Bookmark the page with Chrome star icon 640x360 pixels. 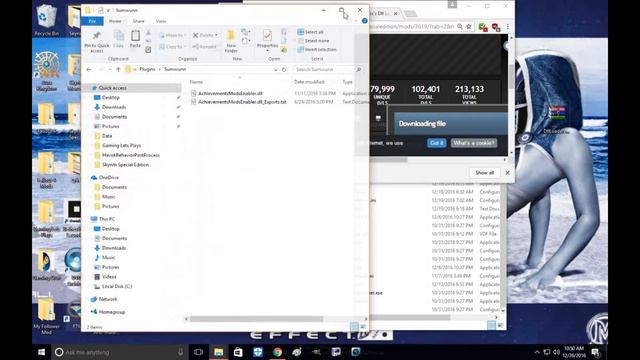click(469, 27)
